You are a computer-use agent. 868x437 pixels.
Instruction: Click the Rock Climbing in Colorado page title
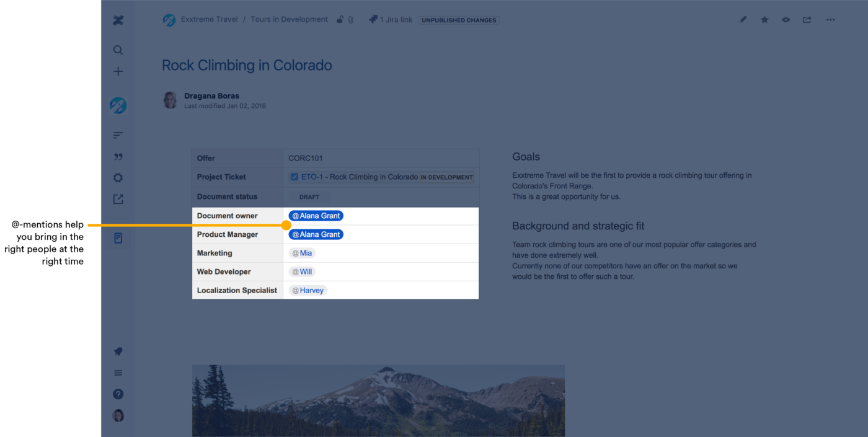point(247,65)
